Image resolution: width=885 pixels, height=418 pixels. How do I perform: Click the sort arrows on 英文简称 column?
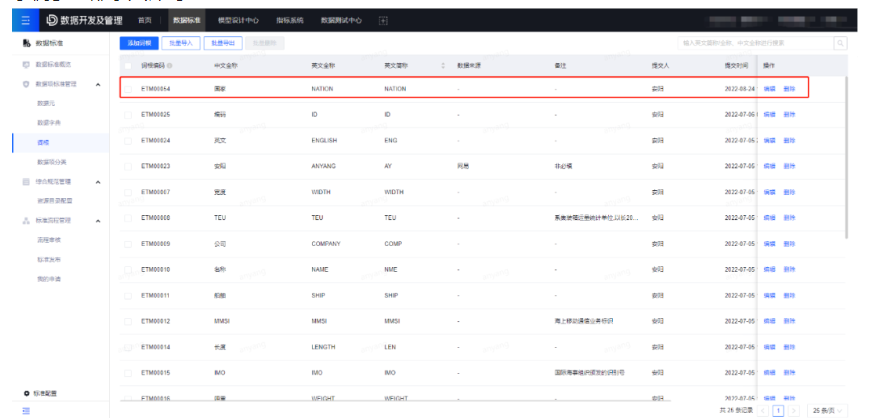(x=442, y=66)
